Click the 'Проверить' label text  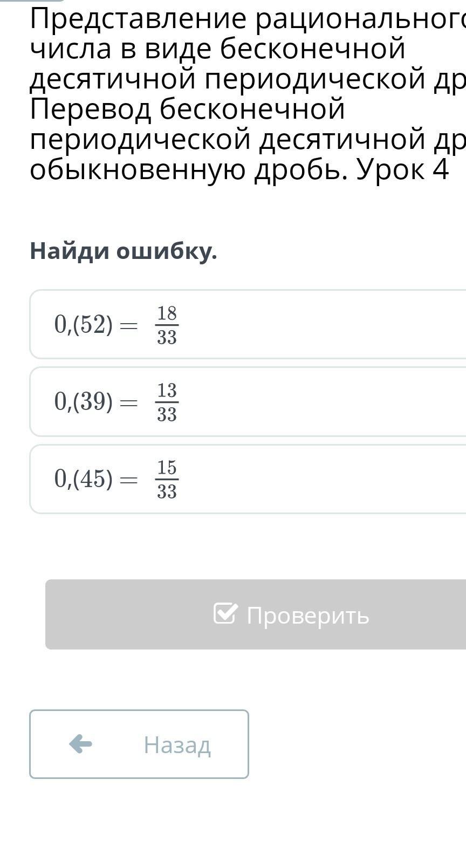pos(307,615)
